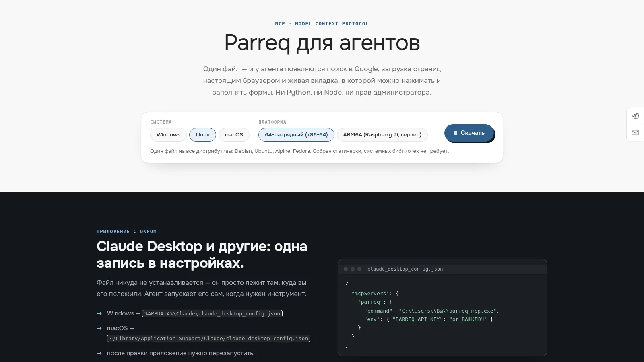Click the ПЛАТФОРМА label
The width and height of the screenshot is (644, 362).
tap(272, 122)
